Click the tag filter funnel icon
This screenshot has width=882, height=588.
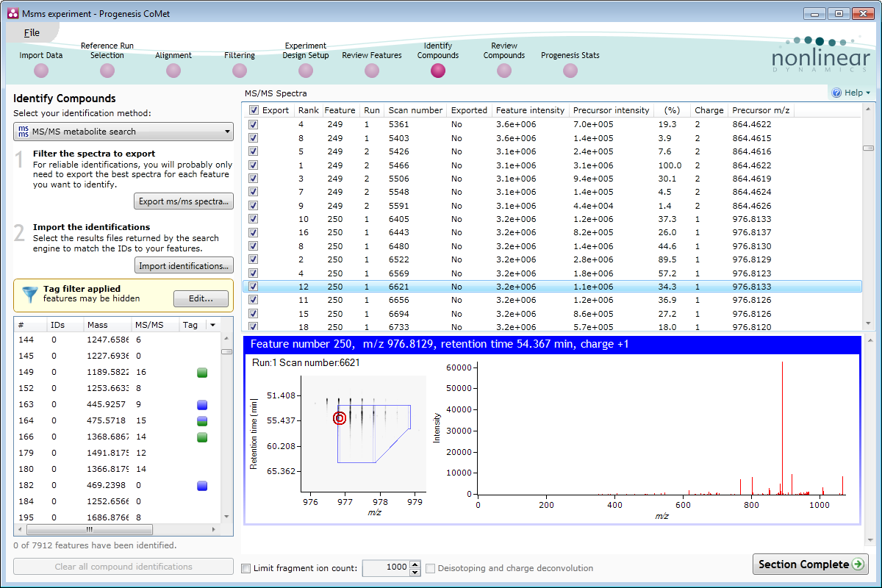tap(29, 294)
